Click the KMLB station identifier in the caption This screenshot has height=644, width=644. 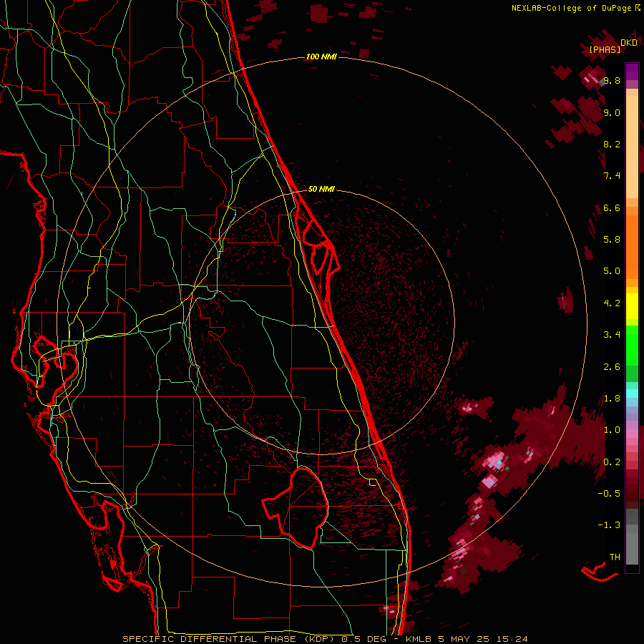coord(419,639)
